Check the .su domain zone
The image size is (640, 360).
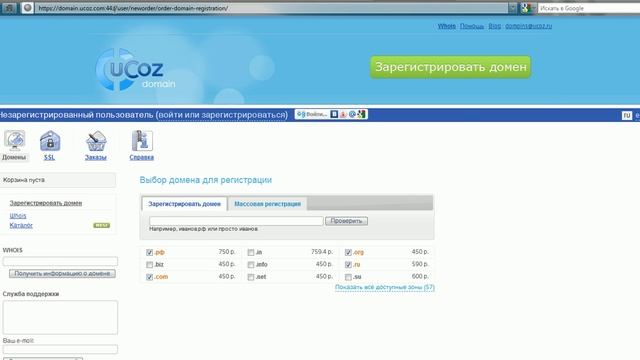tap(348, 277)
